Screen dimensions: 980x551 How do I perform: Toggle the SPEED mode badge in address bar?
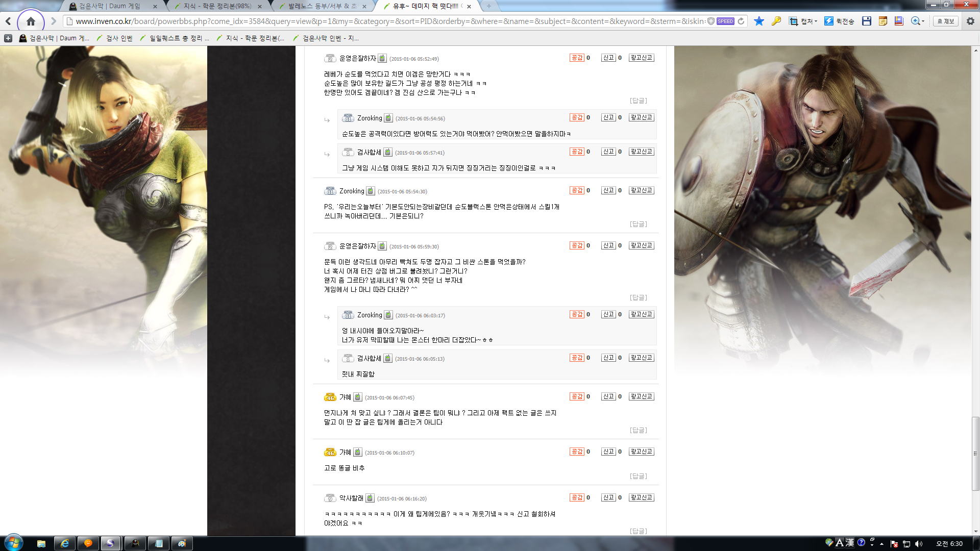[725, 21]
